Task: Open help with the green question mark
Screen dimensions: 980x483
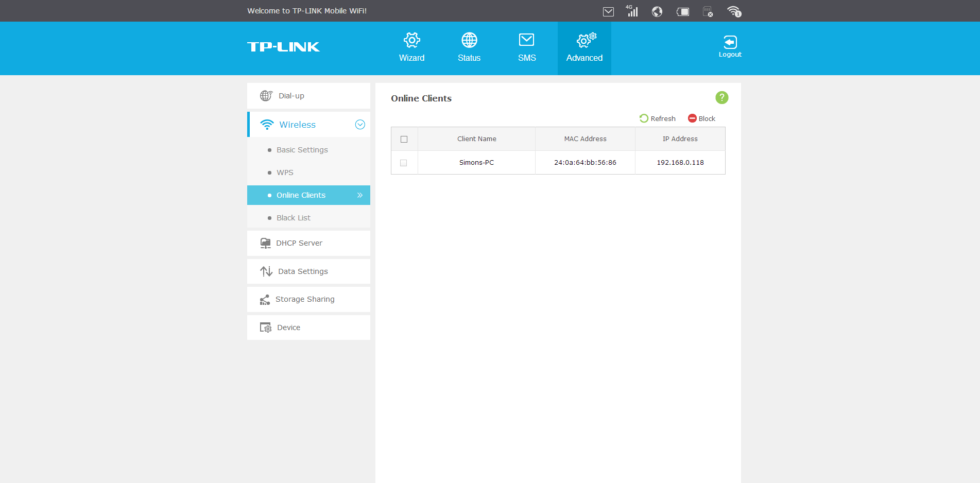Action: point(721,97)
